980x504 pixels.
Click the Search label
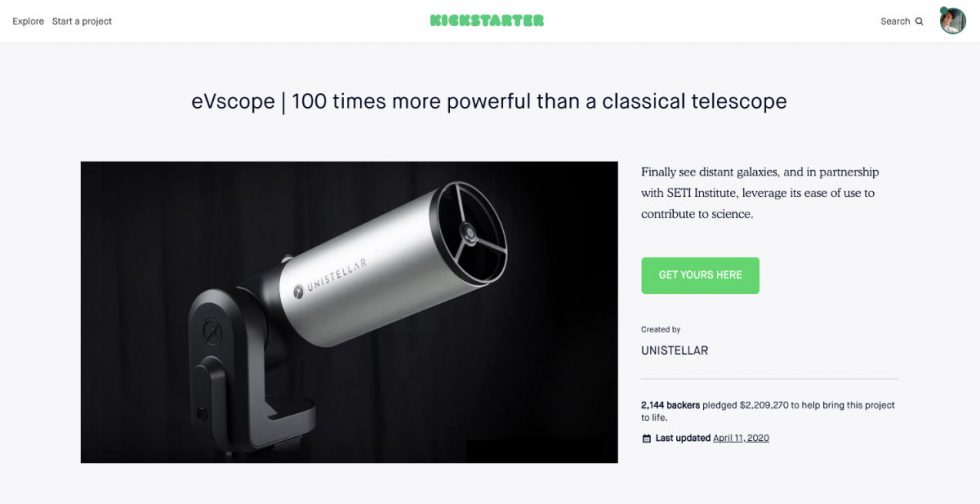895,21
